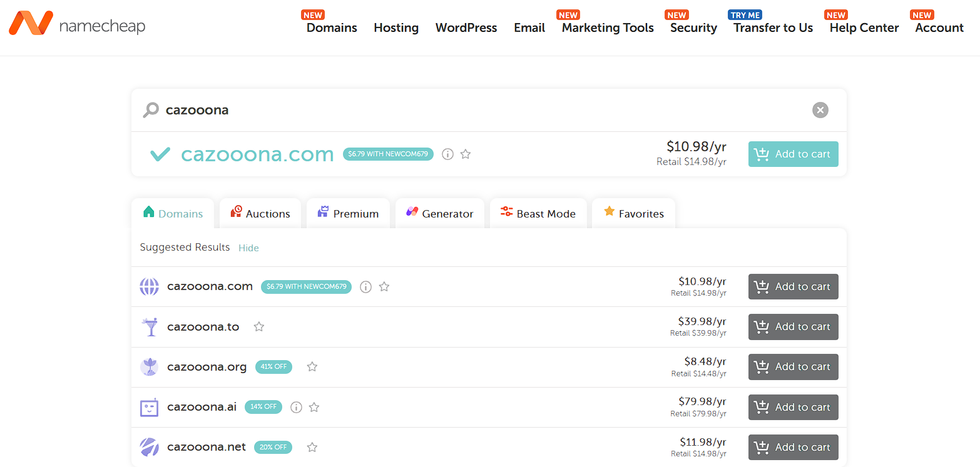Open the Domains menu in navigation
Screen dimensions: 980x467
(332, 28)
